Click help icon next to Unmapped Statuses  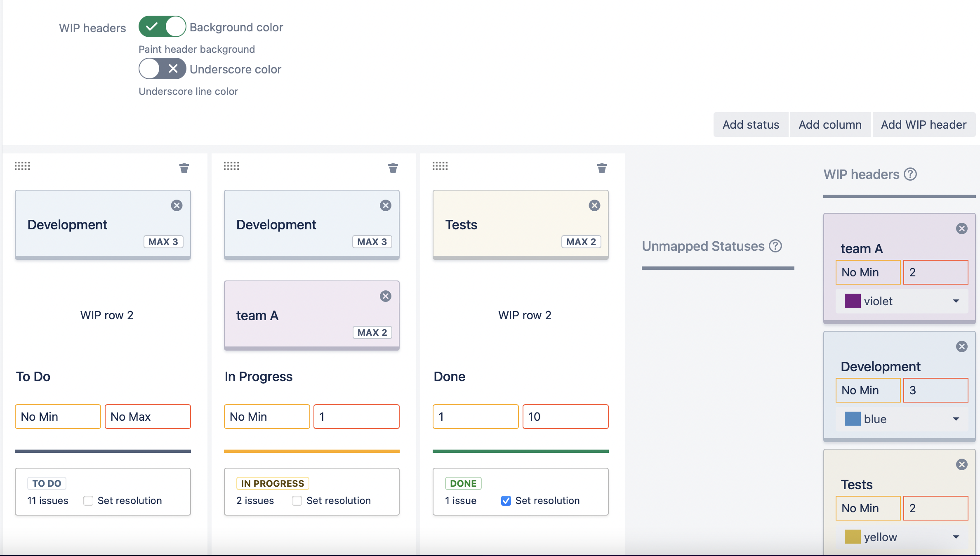click(x=775, y=246)
